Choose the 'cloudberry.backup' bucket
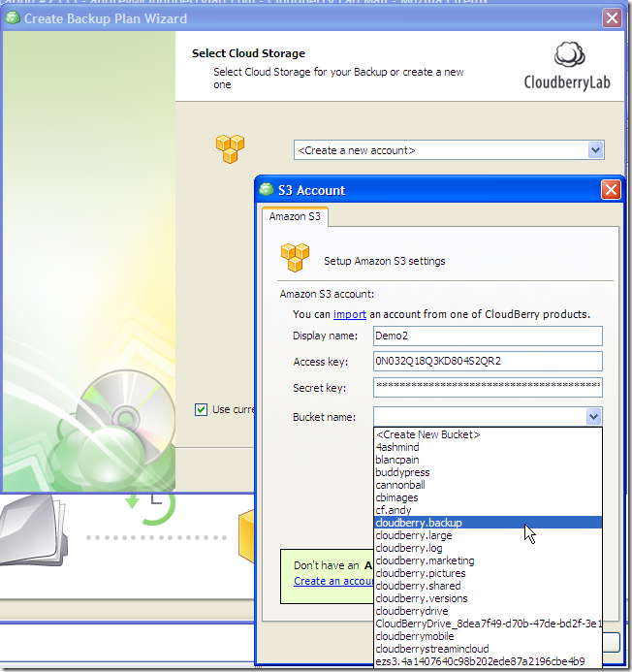This screenshot has height=672, width=632. [488, 523]
